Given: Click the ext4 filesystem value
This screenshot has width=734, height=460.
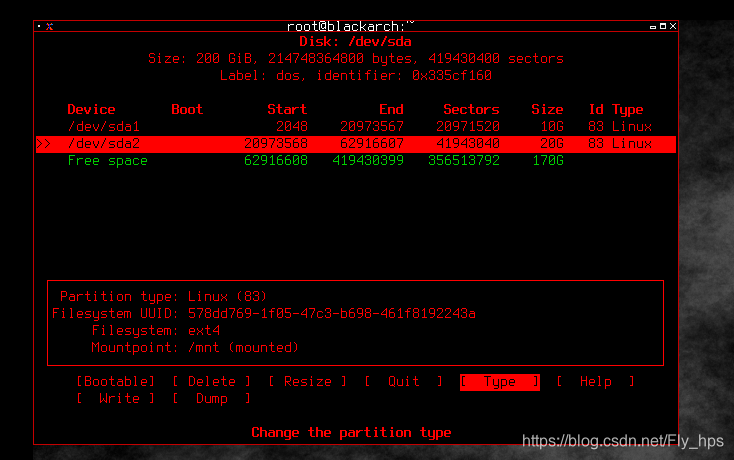Looking at the screenshot, I should [x=204, y=330].
